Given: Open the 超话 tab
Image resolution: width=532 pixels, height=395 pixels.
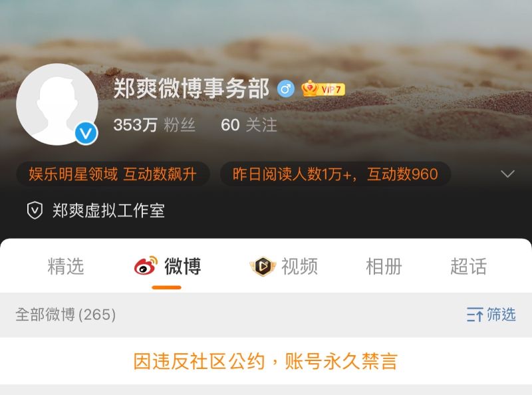Looking at the screenshot, I should [x=469, y=266].
